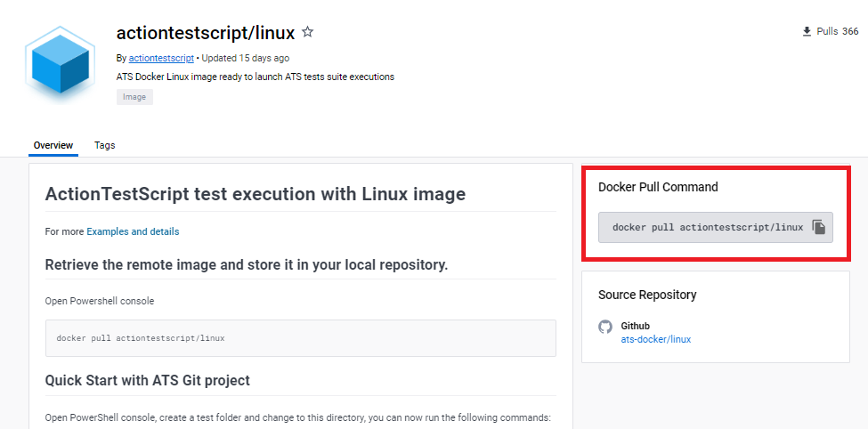Click the docker pull code block under Powershell
Image resolution: width=868 pixels, height=429 pixels.
click(301, 337)
